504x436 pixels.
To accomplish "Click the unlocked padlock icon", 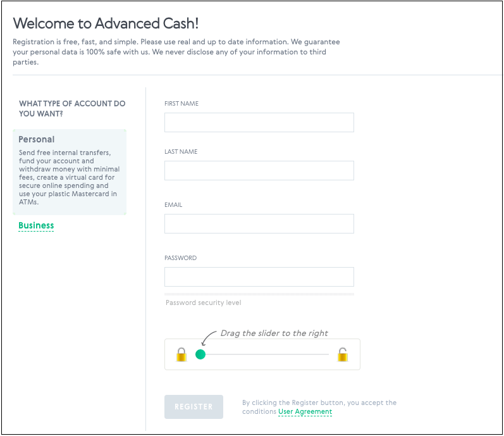I will (x=342, y=354).
